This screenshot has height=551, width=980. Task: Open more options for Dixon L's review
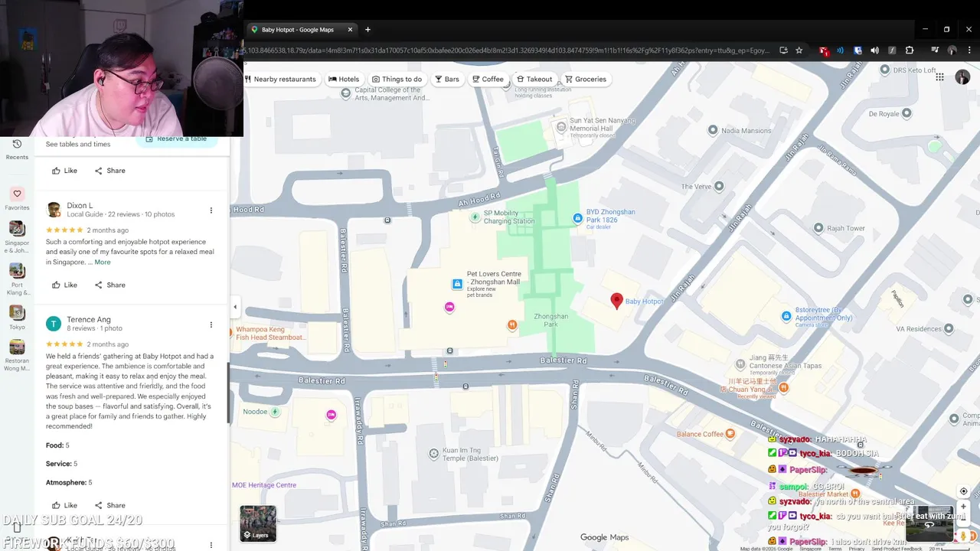(x=211, y=210)
